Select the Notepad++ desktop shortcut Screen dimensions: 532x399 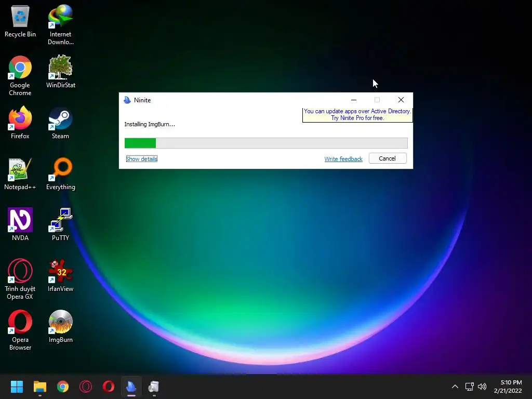20,174
